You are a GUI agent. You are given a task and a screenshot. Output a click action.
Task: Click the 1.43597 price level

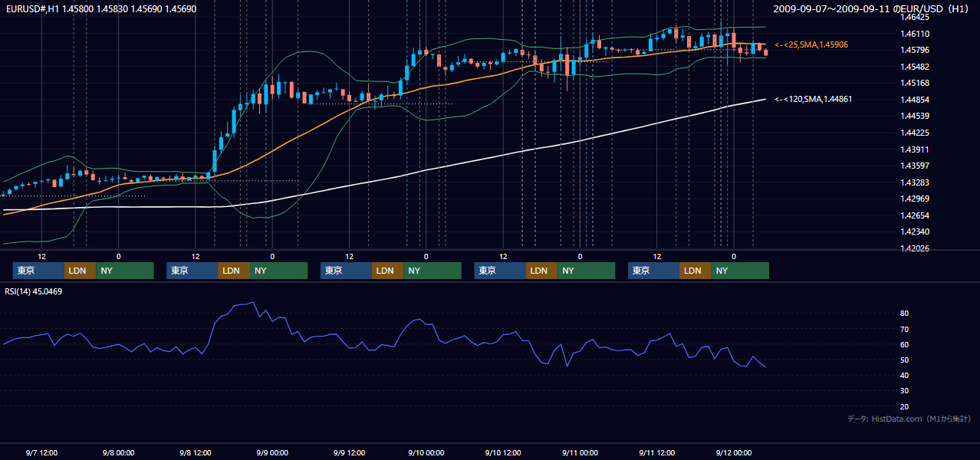click(x=915, y=166)
